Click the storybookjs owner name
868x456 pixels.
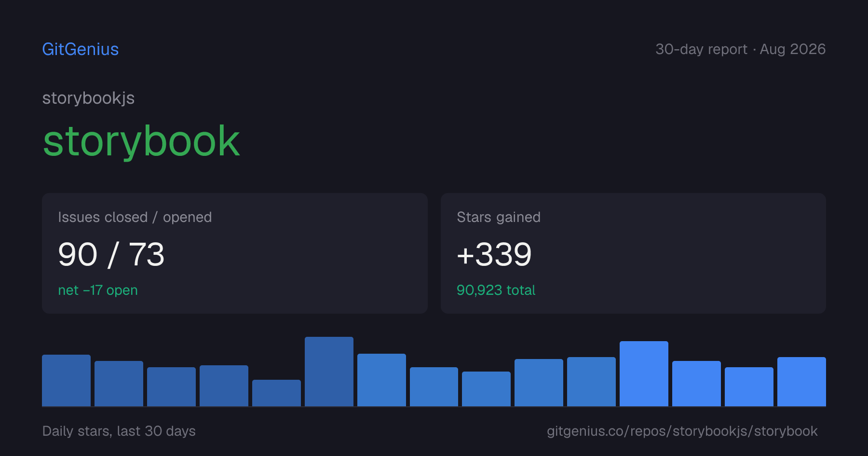(x=88, y=98)
